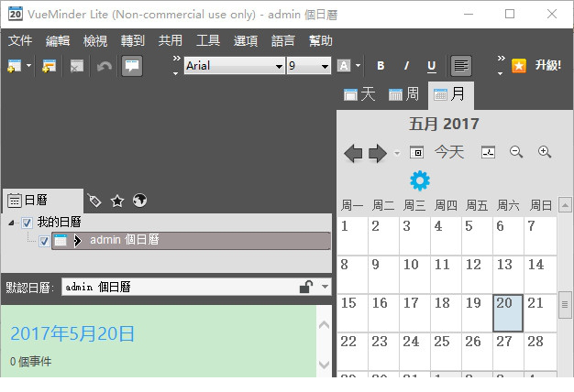Click the tag categories icon
The height and width of the screenshot is (392, 574).
coord(94,201)
